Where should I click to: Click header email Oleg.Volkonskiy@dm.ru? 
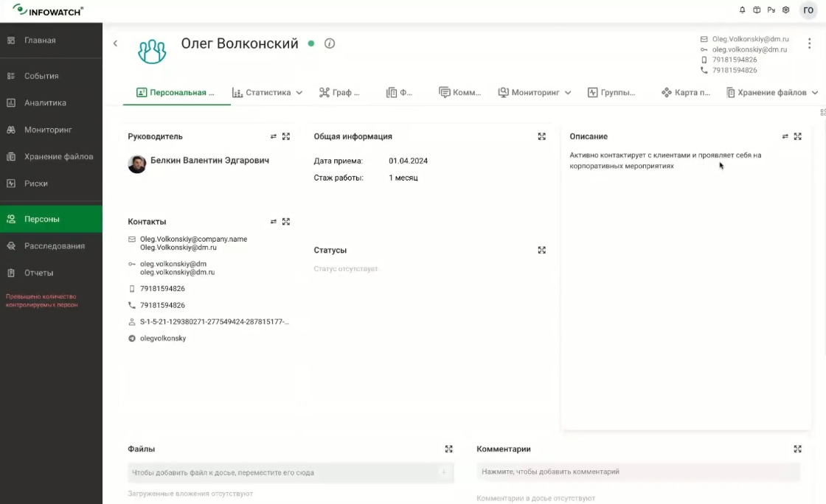750,39
